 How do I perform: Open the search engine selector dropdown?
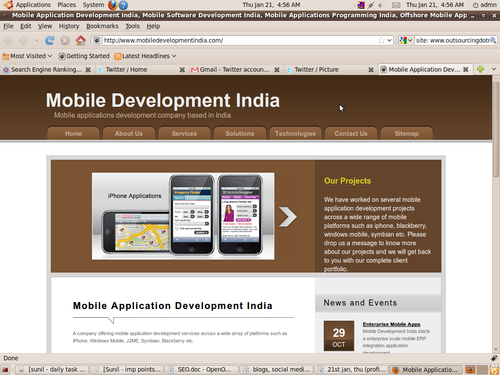(406, 40)
